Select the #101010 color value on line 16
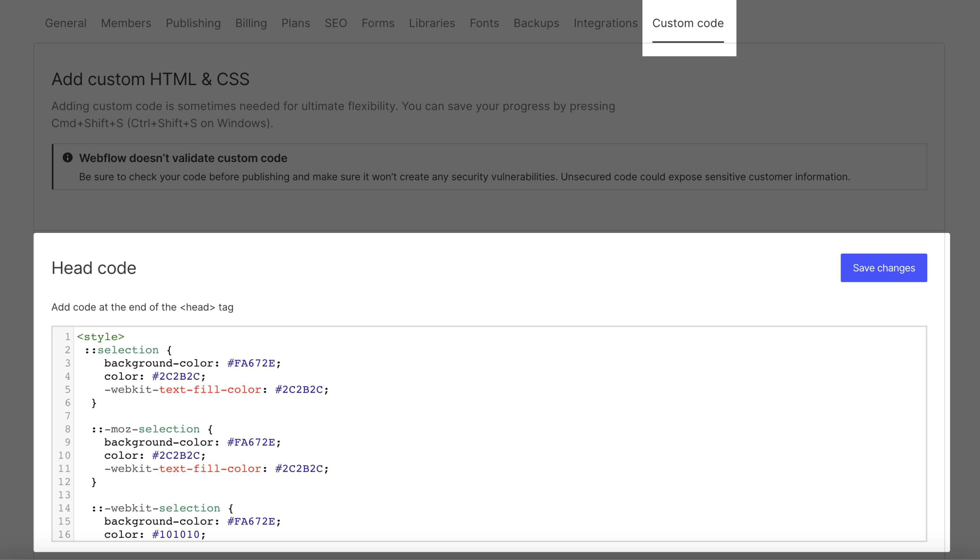Screen dimensions: 980x560 click(x=176, y=534)
